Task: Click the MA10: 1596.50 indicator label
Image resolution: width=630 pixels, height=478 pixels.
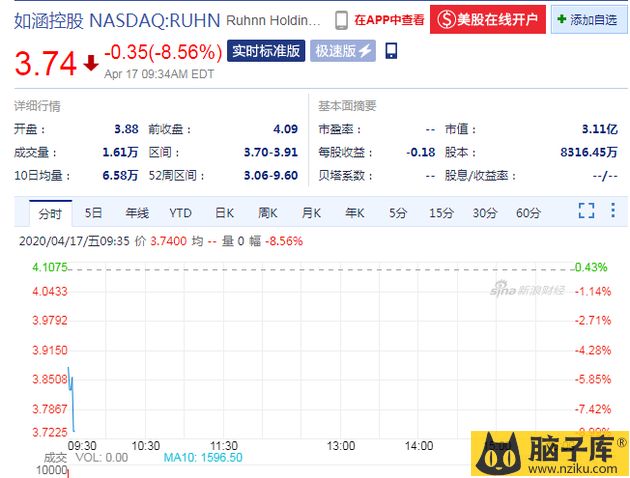Action: click(203, 458)
